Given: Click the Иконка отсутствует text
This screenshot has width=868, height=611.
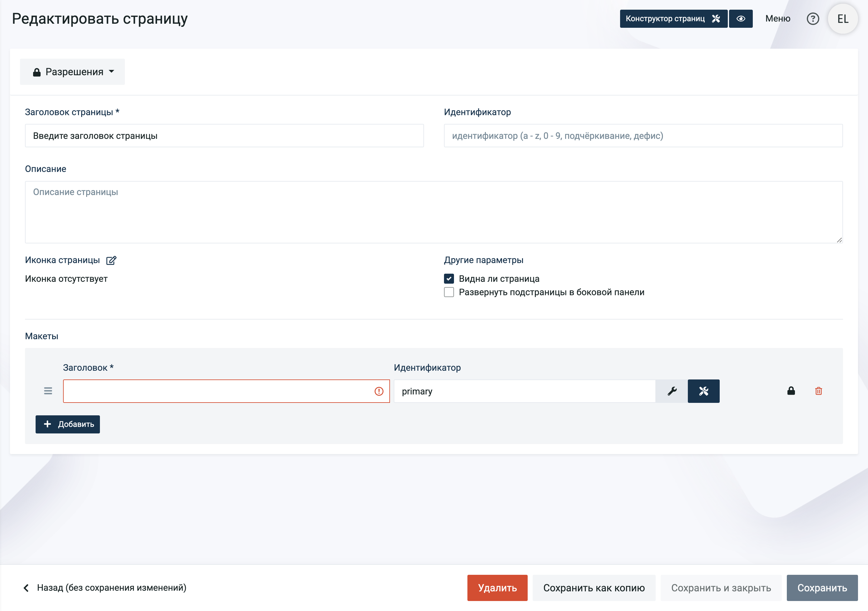Looking at the screenshot, I should (66, 279).
